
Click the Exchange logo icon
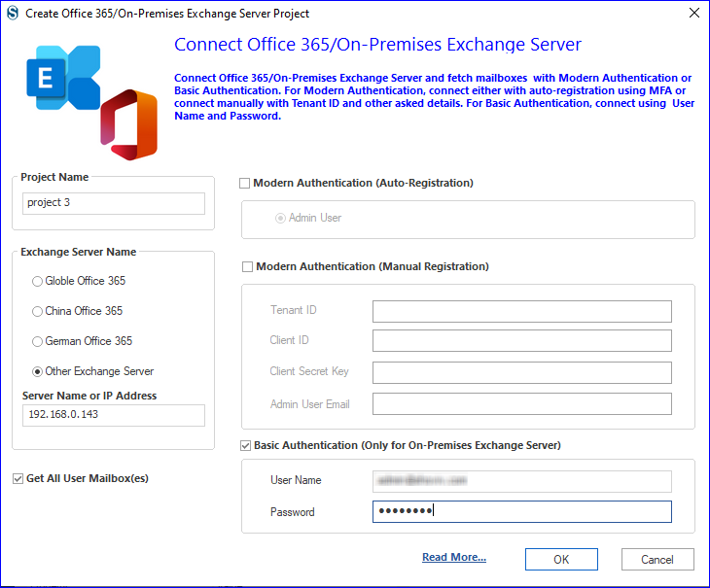coord(63,78)
